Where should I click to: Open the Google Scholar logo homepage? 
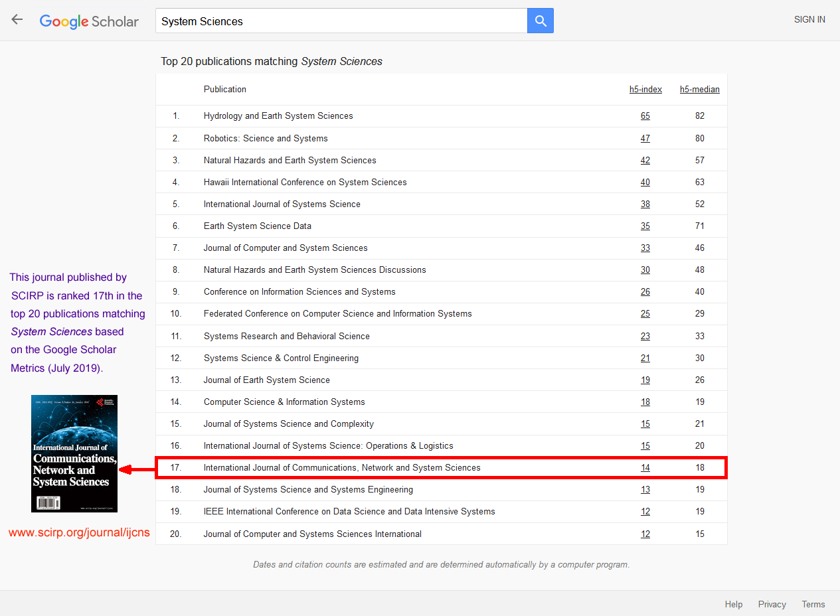[89, 21]
